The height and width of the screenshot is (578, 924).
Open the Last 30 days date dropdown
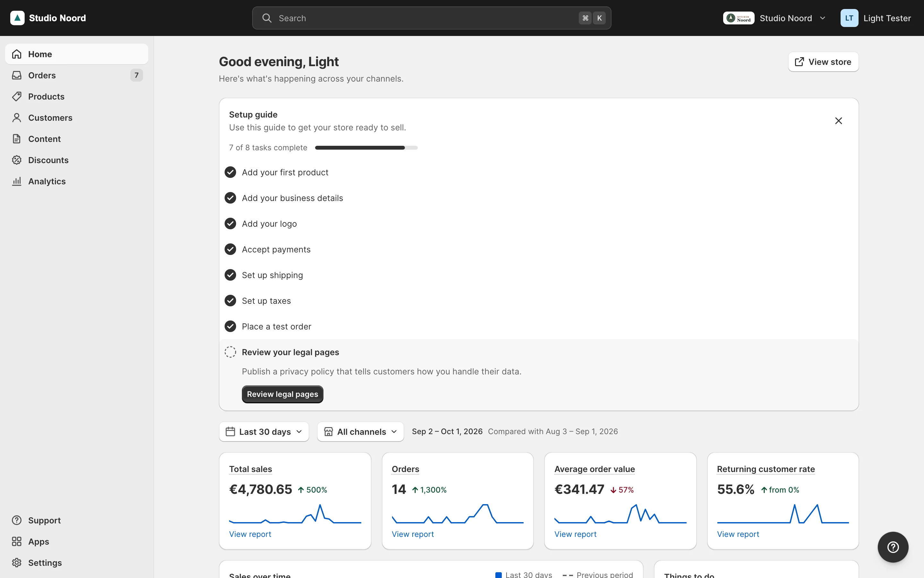tap(264, 432)
